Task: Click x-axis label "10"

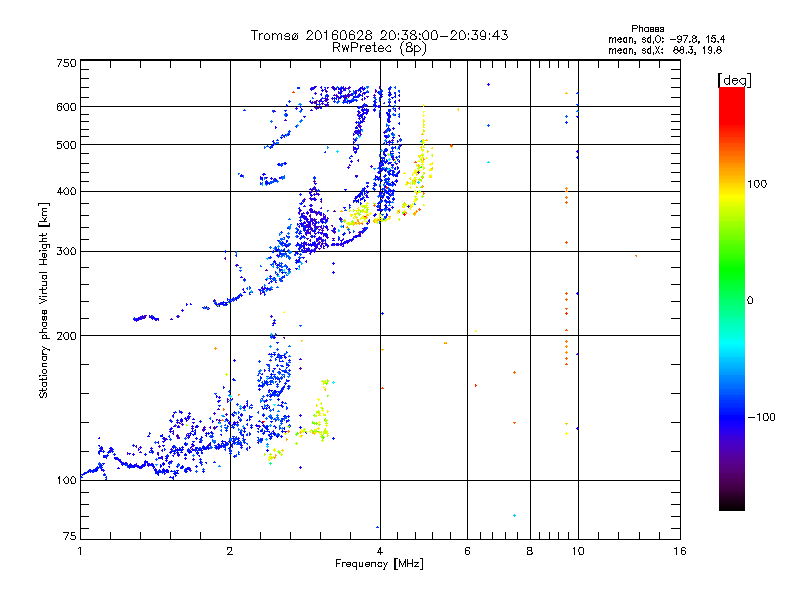Action: [x=578, y=551]
